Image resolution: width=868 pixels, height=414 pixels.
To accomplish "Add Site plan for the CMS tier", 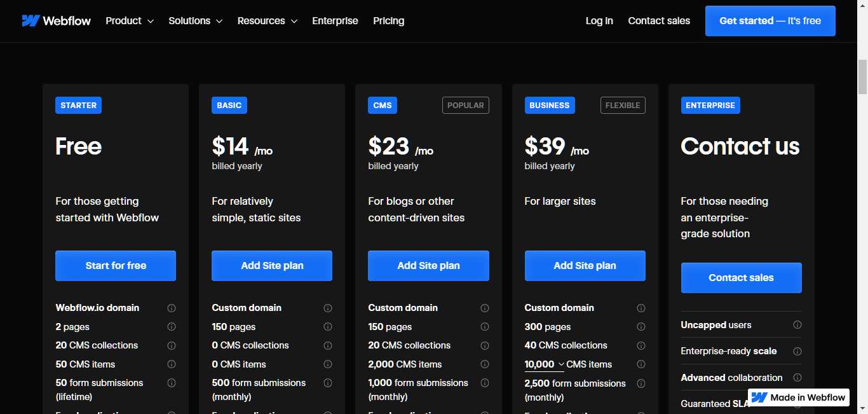I will pos(428,266).
